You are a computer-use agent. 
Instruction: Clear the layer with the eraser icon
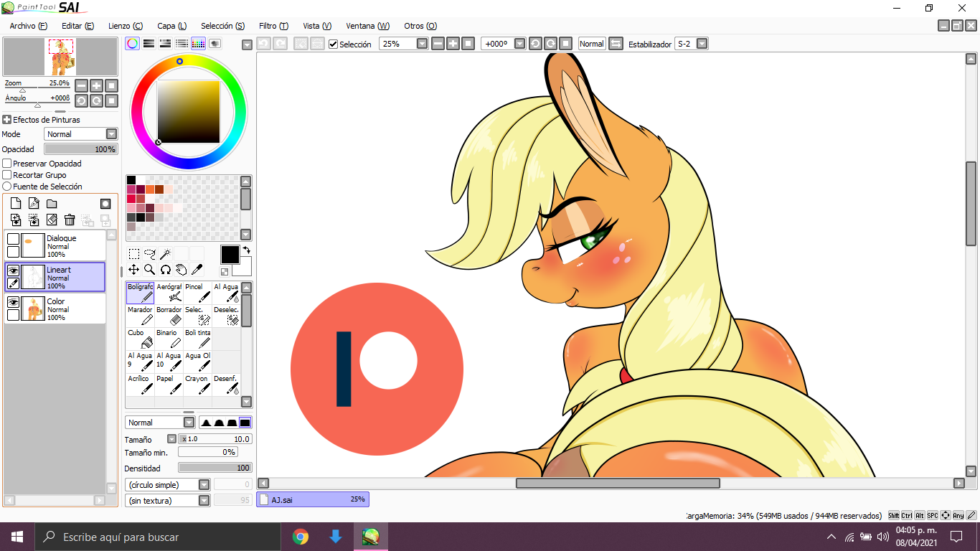52,220
